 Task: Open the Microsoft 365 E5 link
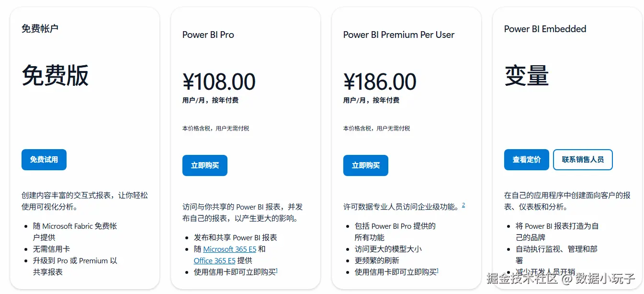click(x=230, y=249)
